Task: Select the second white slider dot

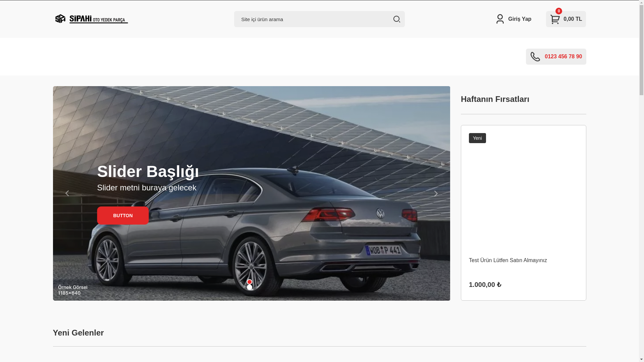Action: [x=250, y=287]
